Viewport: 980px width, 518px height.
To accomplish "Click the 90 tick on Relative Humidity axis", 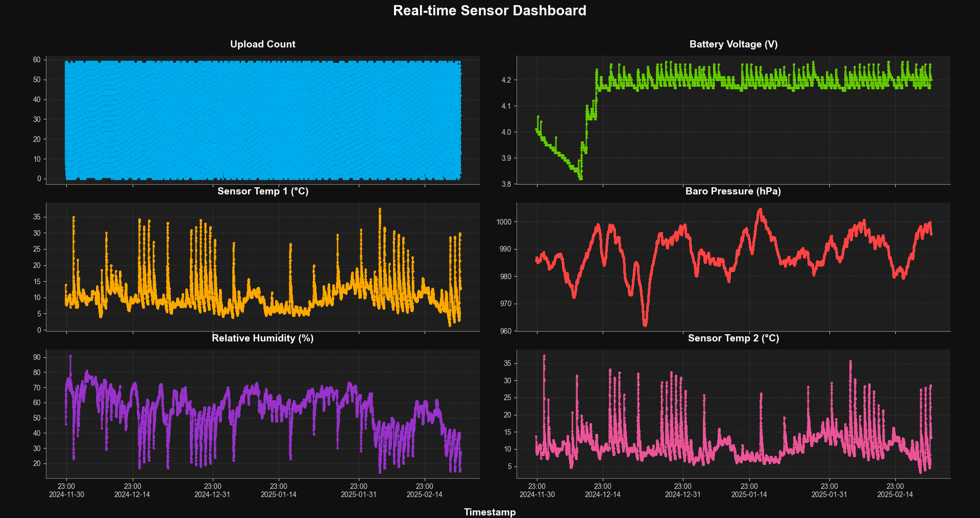I will (x=37, y=357).
